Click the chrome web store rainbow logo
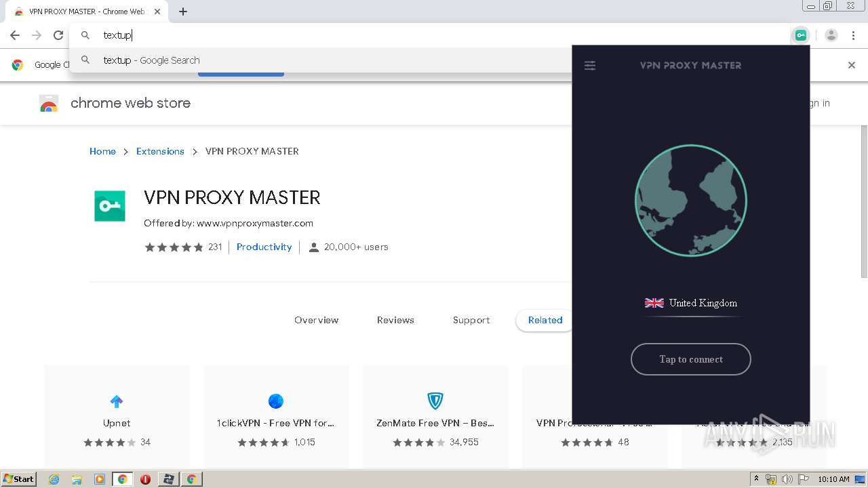The width and height of the screenshot is (868, 488). tap(49, 103)
